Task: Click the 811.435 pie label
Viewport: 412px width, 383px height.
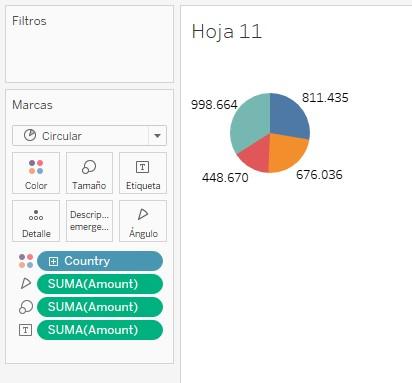Action: coord(325,98)
